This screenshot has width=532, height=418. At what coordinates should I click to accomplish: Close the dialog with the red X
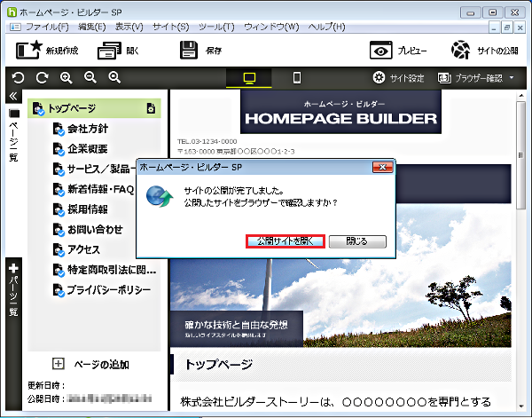click(x=383, y=167)
